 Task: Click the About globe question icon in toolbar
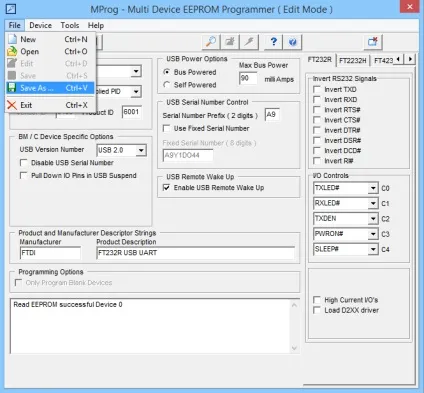click(x=292, y=42)
